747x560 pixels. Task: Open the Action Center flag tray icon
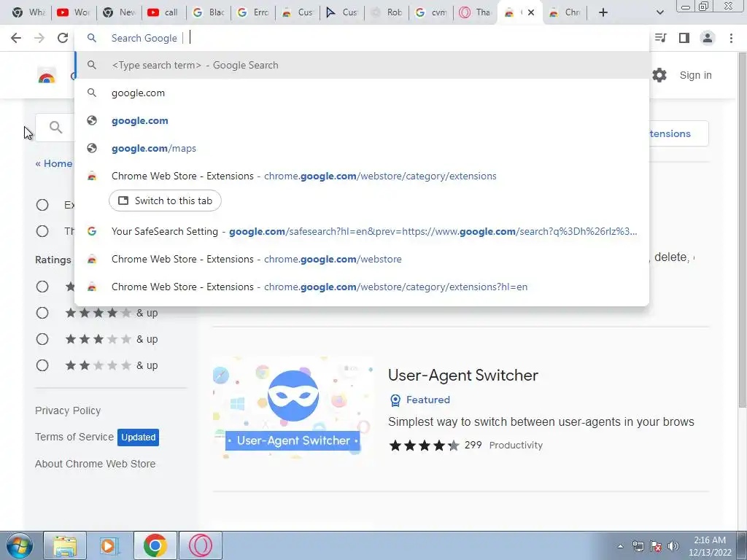click(656, 546)
